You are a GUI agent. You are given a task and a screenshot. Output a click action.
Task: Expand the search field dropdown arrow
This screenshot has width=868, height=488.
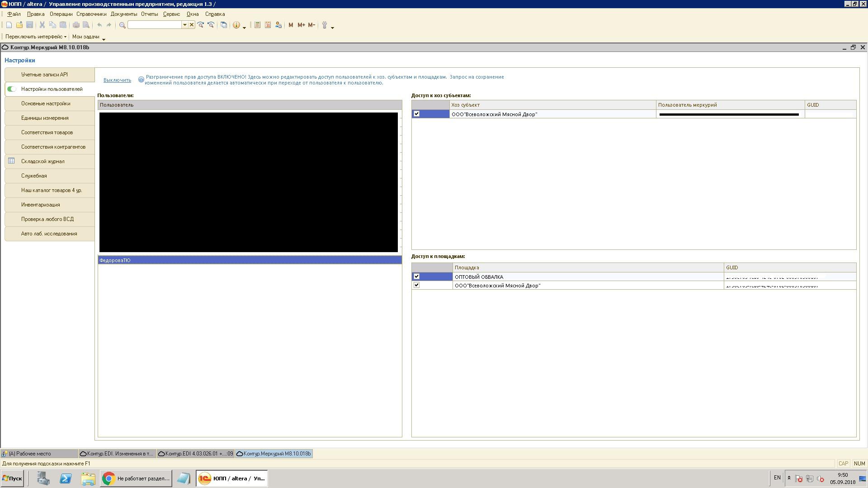[184, 25]
